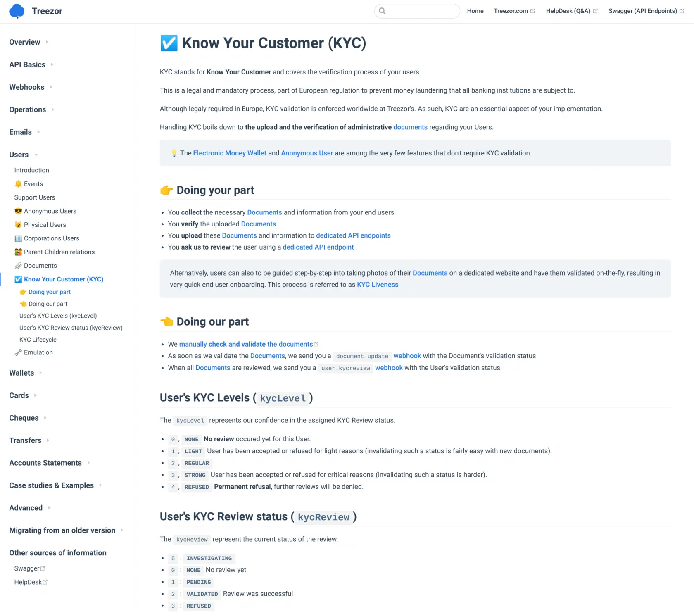This screenshot has height=616, width=694.
Task: Click the bell icon beside Events
Action: pyautogui.click(x=18, y=184)
